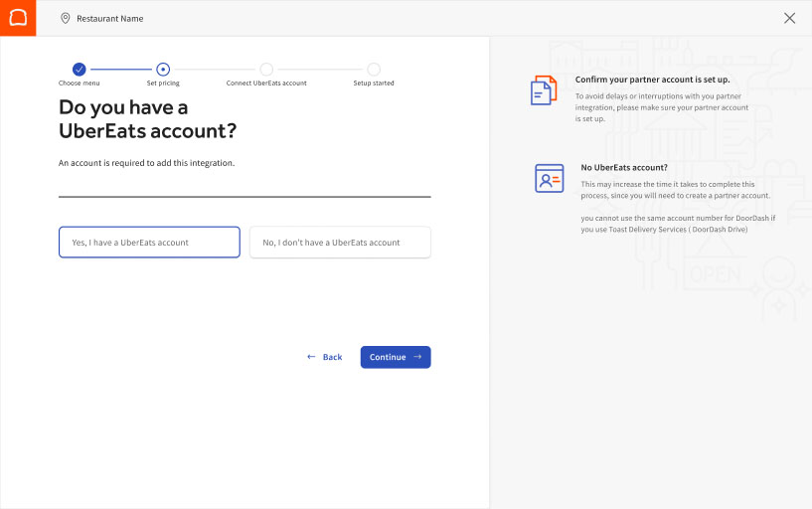Select Yes, I have a UberEats account

pos(149,243)
